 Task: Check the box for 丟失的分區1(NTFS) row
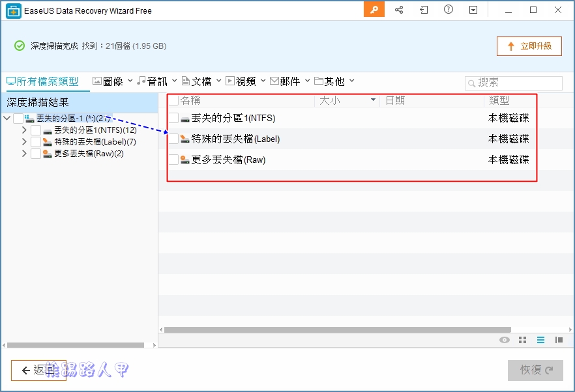[x=173, y=118]
